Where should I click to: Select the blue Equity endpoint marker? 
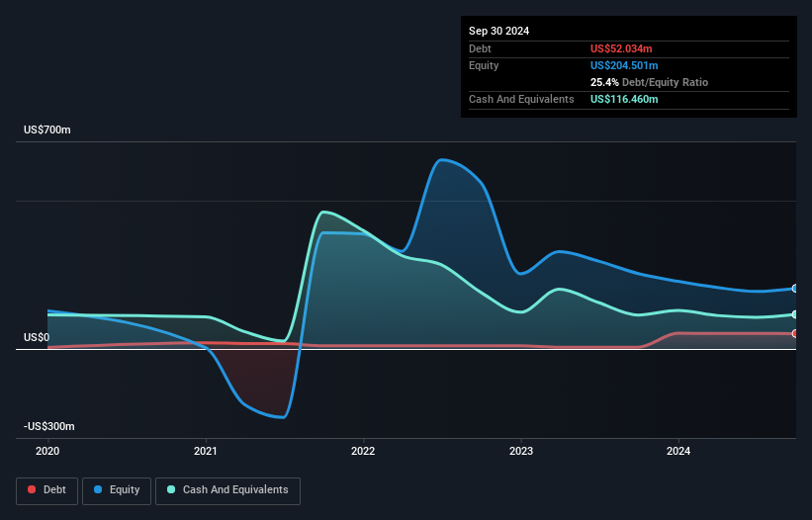[794, 289]
